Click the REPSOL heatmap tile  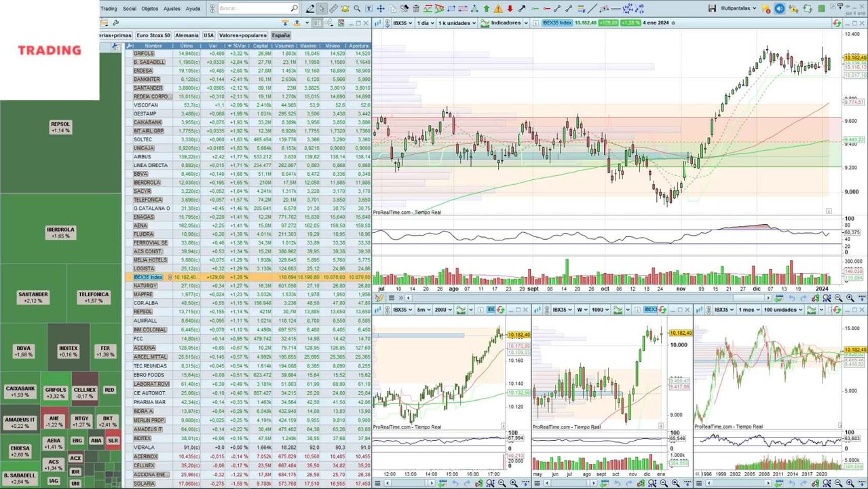pyautogui.click(x=60, y=127)
